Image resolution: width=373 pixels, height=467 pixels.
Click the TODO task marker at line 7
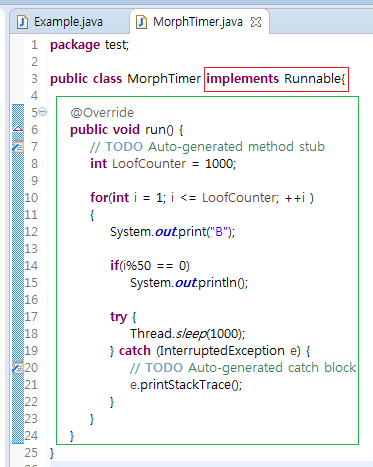click(18, 146)
